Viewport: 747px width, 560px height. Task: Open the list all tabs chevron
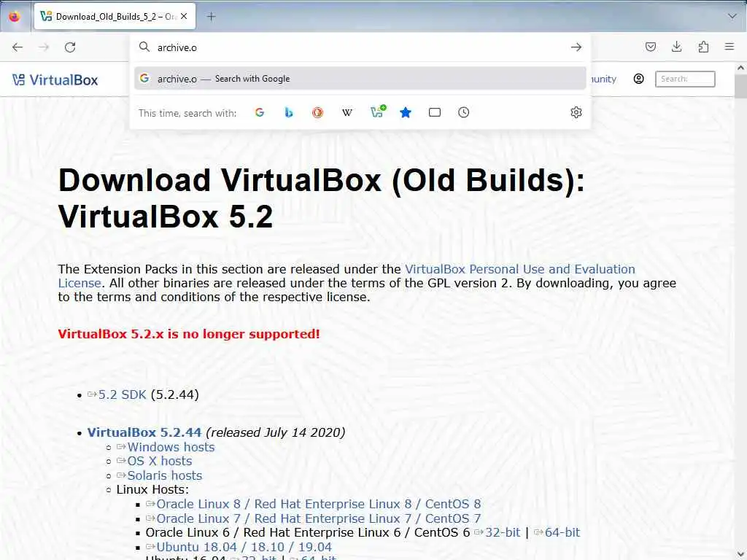(x=732, y=16)
